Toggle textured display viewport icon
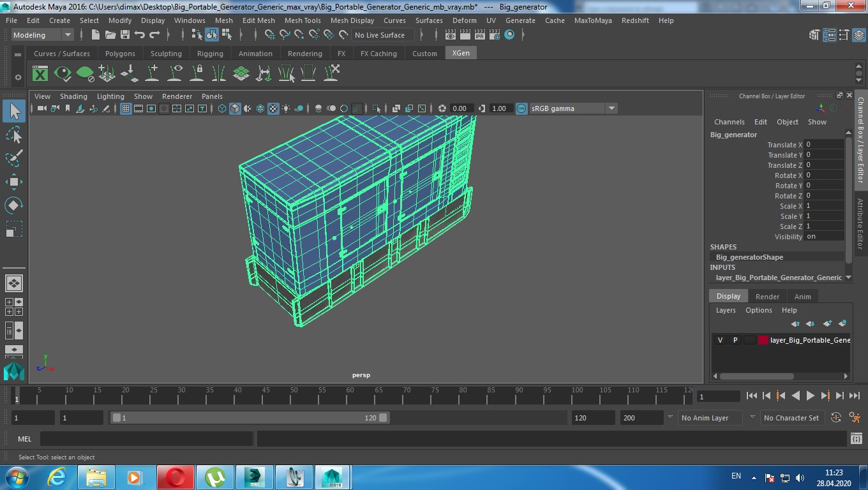 (x=273, y=108)
